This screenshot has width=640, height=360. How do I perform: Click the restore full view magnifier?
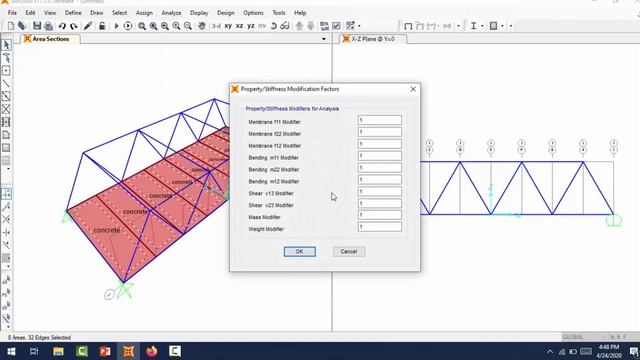153,26
